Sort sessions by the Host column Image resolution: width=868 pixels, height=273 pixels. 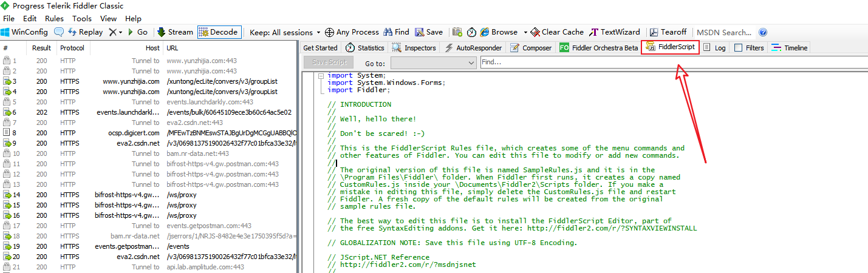click(126, 48)
